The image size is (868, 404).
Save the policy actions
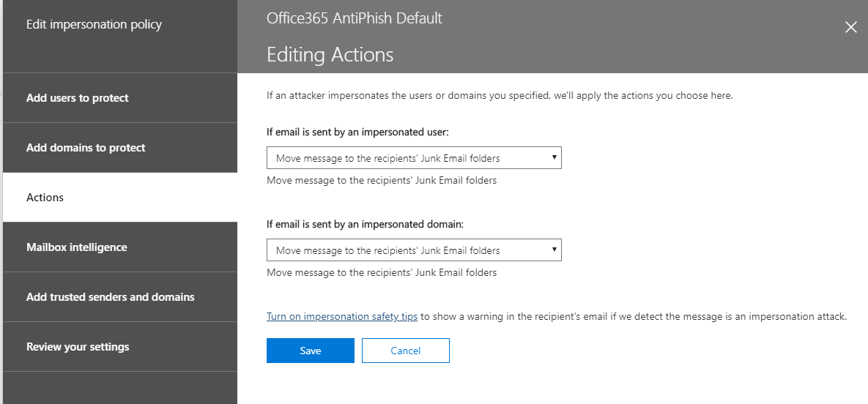pos(311,351)
